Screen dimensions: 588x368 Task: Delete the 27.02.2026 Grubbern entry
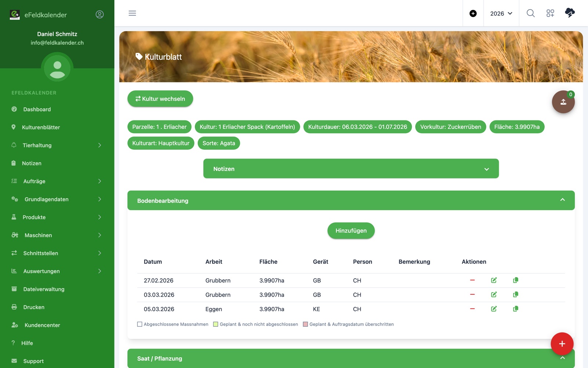(x=472, y=280)
